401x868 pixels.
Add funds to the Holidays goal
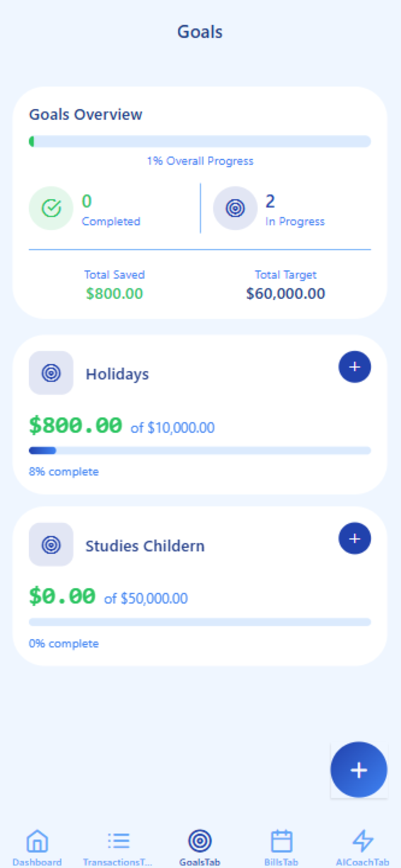click(x=354, y=367)
